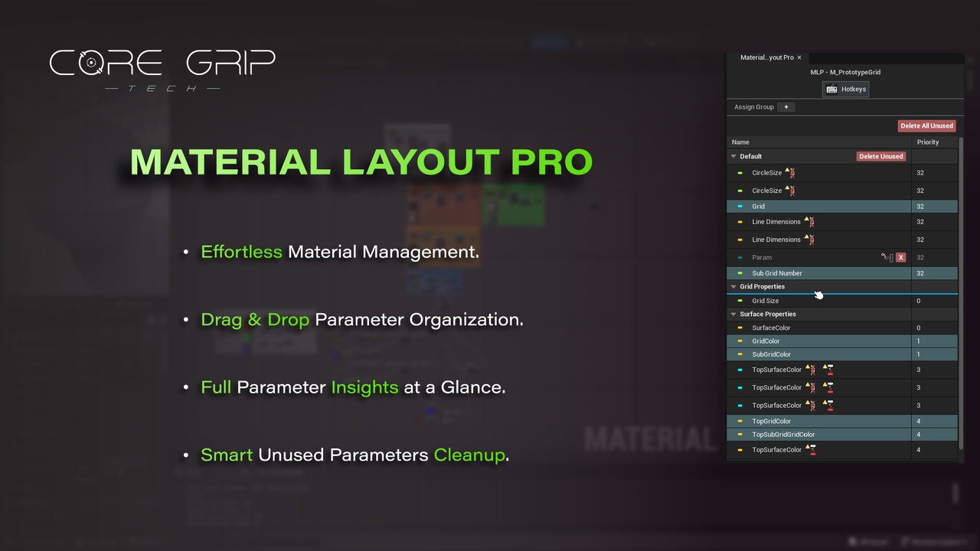Viewport: 980px width, 551px height.
Task: Click the yellow pin icon beside SurfaceColor
Action: pyautogui.click(x=740, y=328)
